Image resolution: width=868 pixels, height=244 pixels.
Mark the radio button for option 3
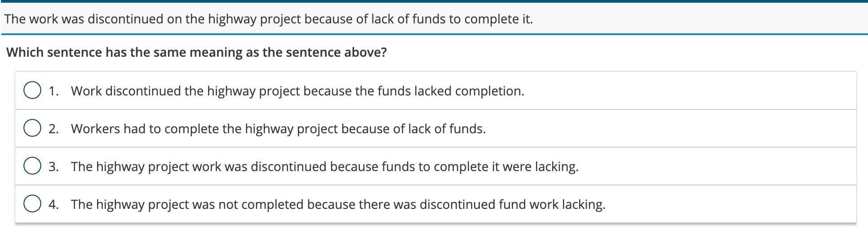point(32,166)
